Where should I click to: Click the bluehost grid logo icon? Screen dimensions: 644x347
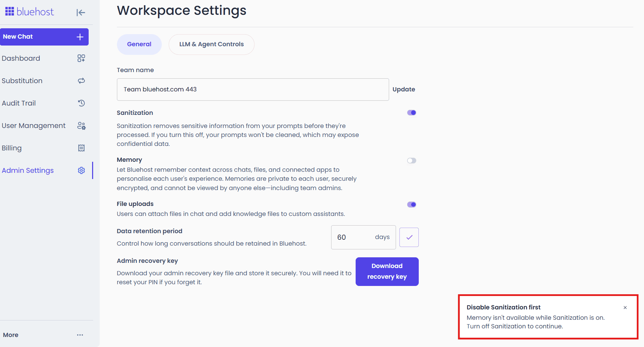pos(10,11)
